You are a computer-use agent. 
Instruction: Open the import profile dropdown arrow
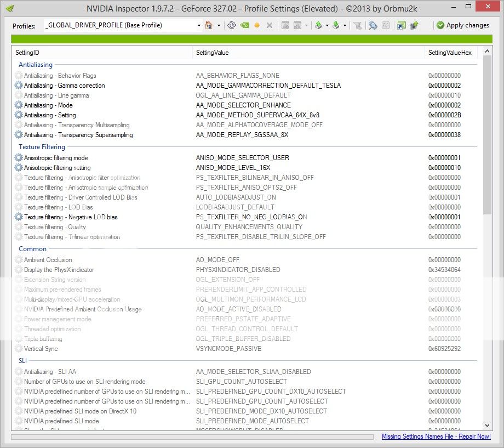point(345,25)
